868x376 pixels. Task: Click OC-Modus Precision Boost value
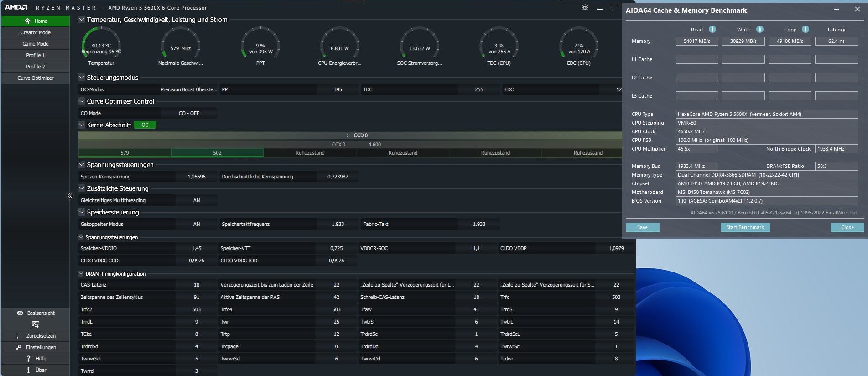click(189, 89)
